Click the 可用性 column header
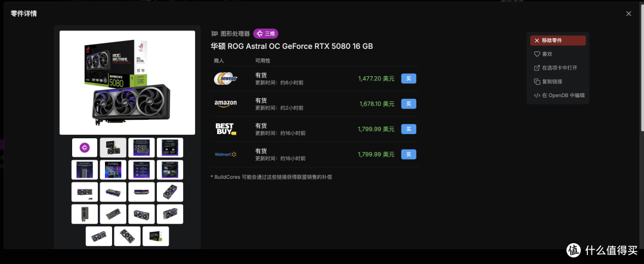The width and height of the screenshot is (644, 264). (263, 61)
